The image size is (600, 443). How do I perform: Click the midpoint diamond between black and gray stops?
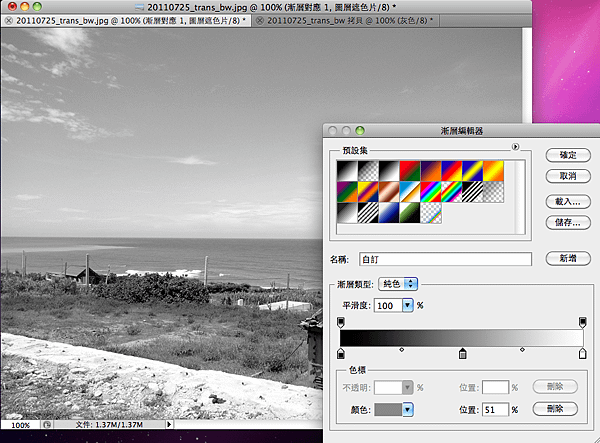[x=401, y=350]
